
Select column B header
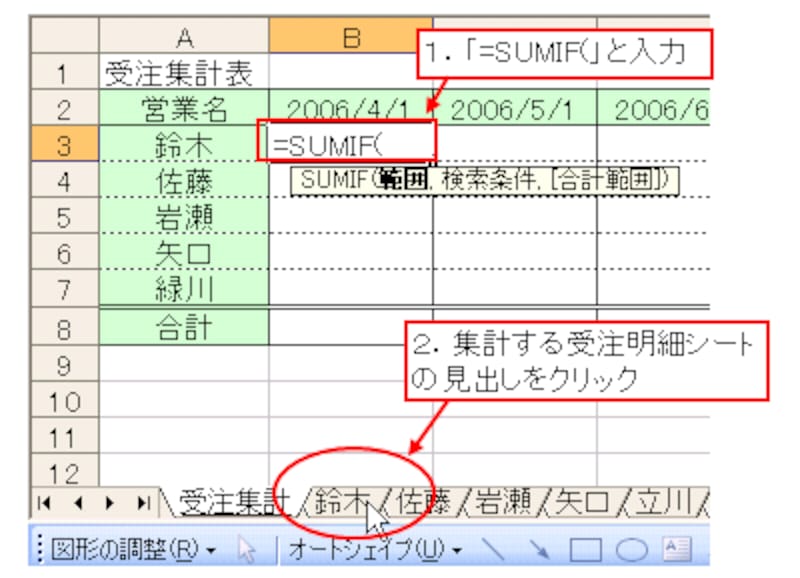351,36
